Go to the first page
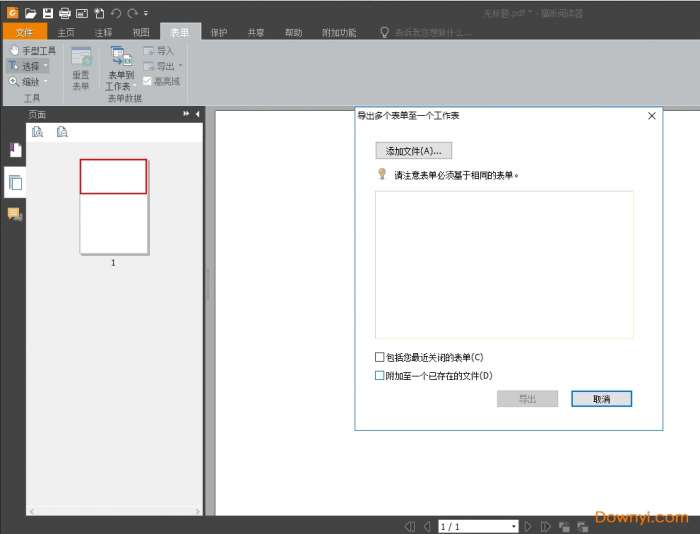700x534 pixels. tap(409, 526)
